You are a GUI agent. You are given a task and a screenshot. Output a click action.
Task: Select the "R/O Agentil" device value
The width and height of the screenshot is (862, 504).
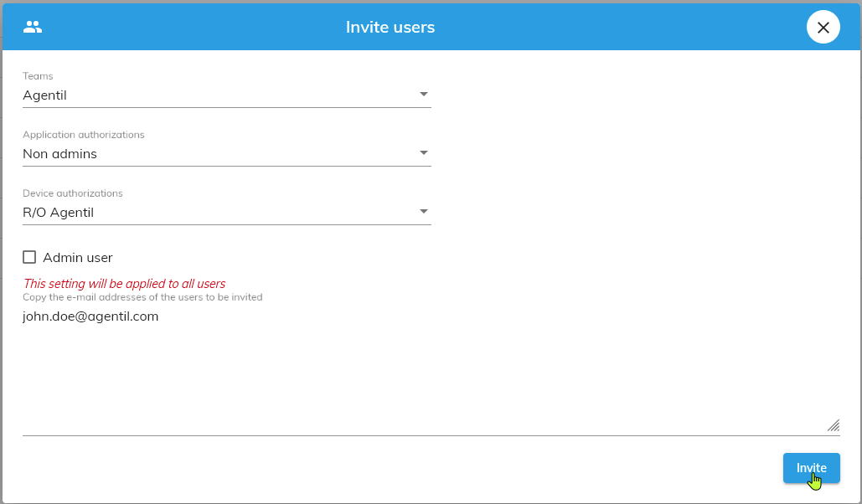coord(59,213)
